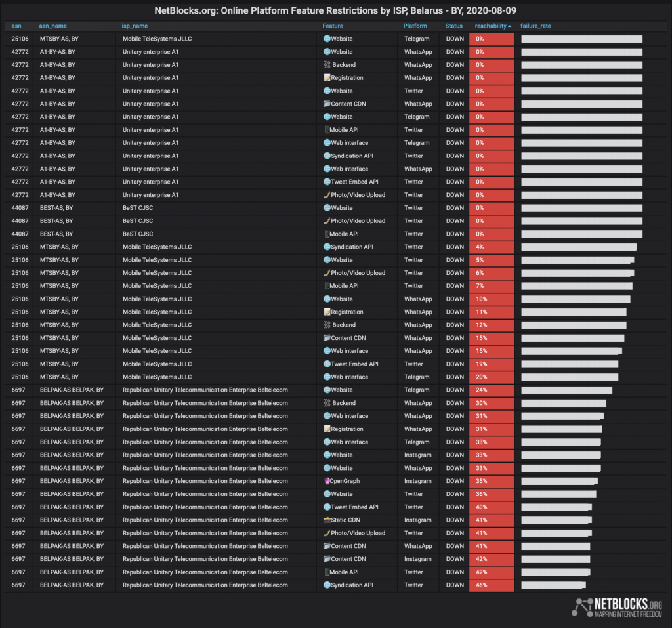The image size is (672, 628).
Task: Click 'Web interface' in Beltelecom Telegram 33% row
Action: (x=349, y=442)
